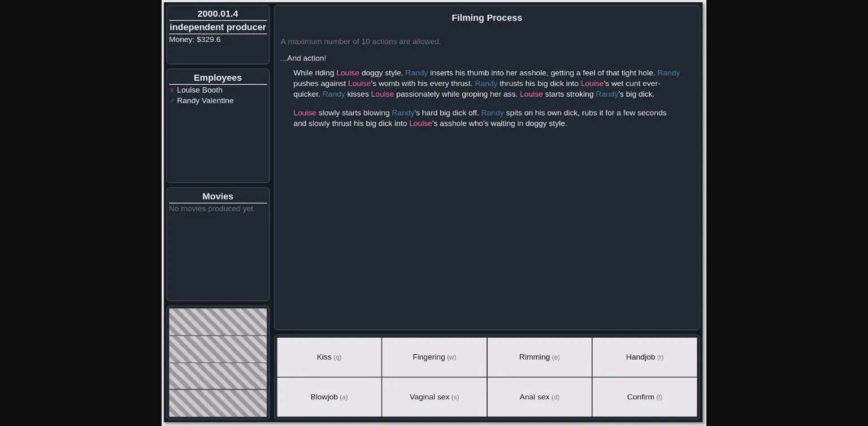
Task: Click the date 2000.01.4 label
Action: 218,12
